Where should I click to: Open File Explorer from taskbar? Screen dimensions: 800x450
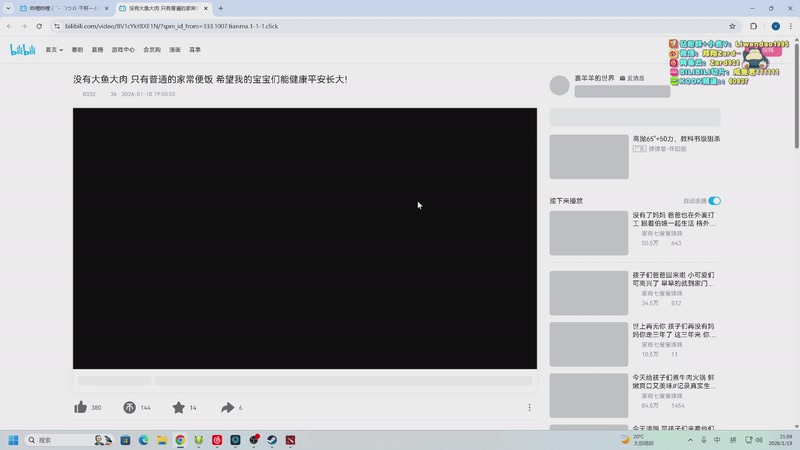[x=162, y=440]
